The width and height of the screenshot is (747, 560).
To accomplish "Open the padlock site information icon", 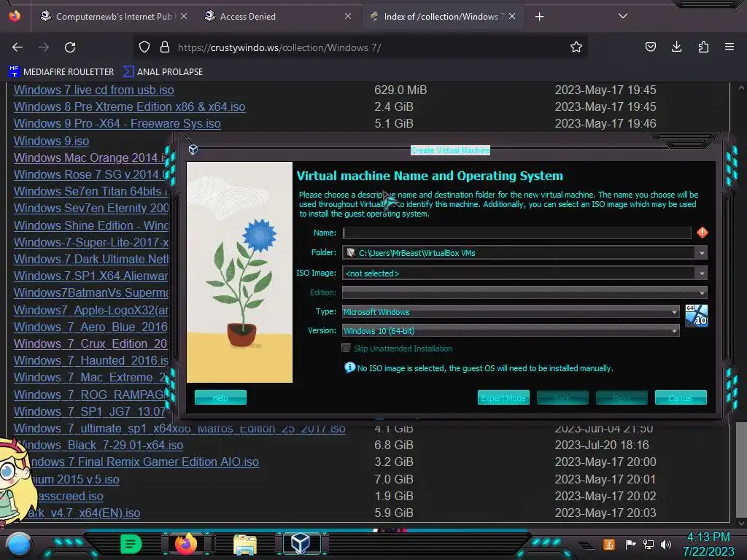I will click(x=165, y=47).
